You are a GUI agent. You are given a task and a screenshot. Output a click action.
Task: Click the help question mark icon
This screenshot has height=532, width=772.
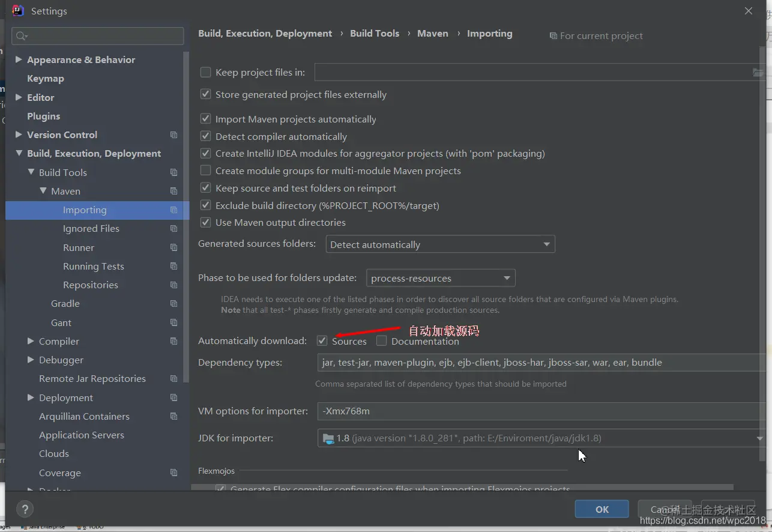tap(25, 510)
